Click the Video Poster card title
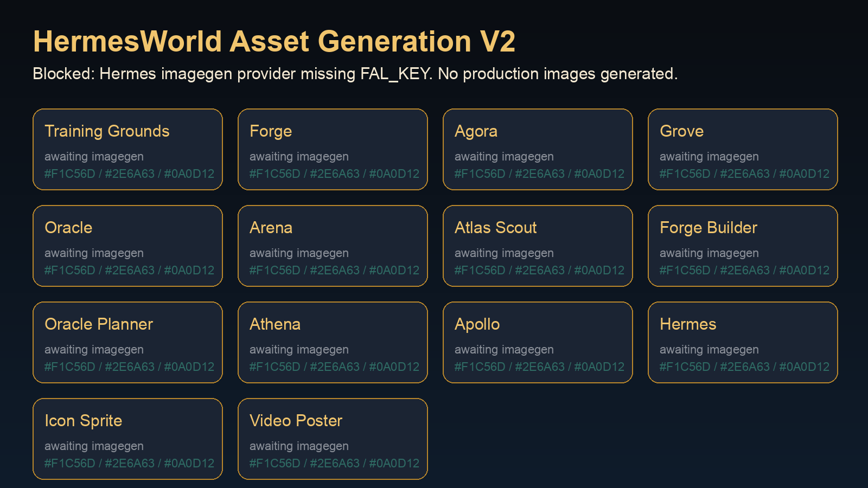The width and height of the screenshot is (868, 488). point(296,421)
